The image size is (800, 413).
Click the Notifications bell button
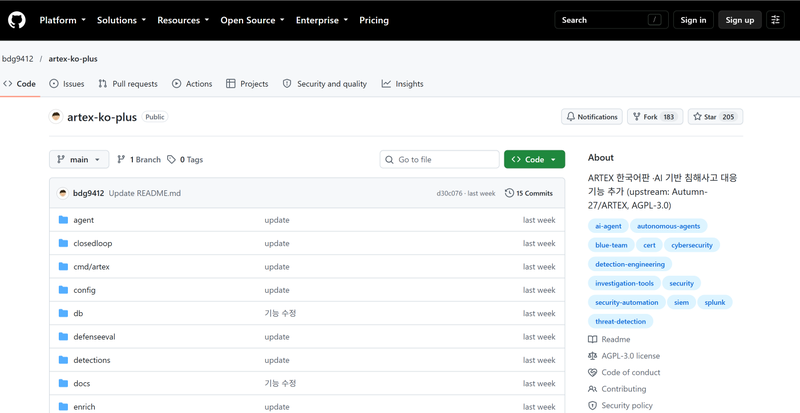click(x=592, y=117)
